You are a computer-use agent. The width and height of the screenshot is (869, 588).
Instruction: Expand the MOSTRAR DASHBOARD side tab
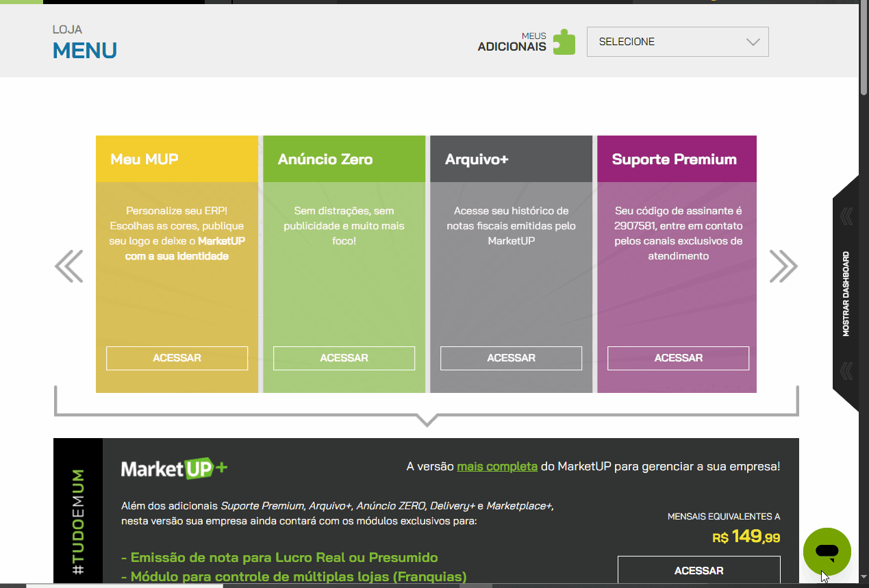click(846, 294)
